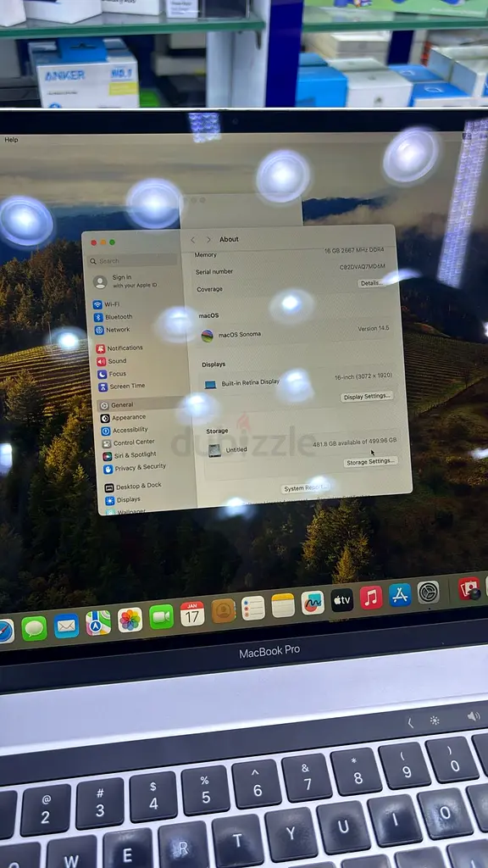Click the Storage Settings... button
The image size is (488, 868).
(370, 462)
